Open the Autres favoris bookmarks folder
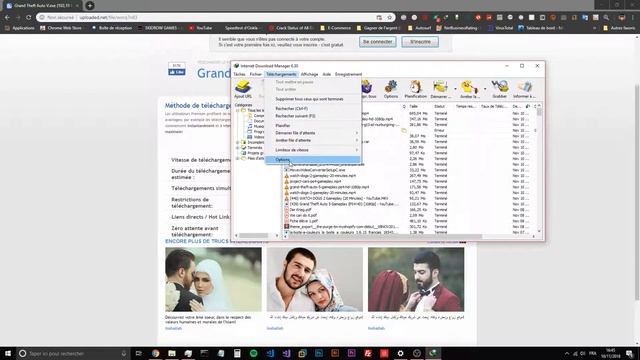The height and width of the screenshot is (360, 640). pyautogui.click(x=618, y=28)
